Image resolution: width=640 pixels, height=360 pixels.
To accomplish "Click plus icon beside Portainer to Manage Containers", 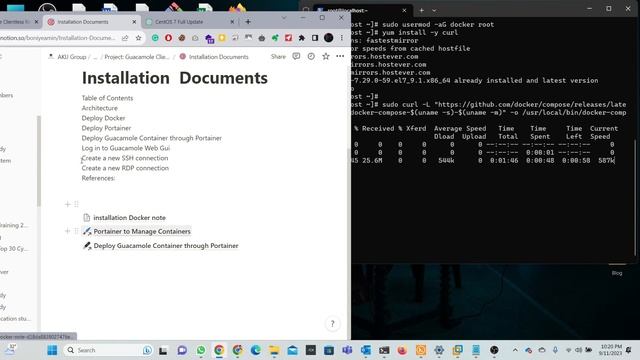I will (67, 231).
